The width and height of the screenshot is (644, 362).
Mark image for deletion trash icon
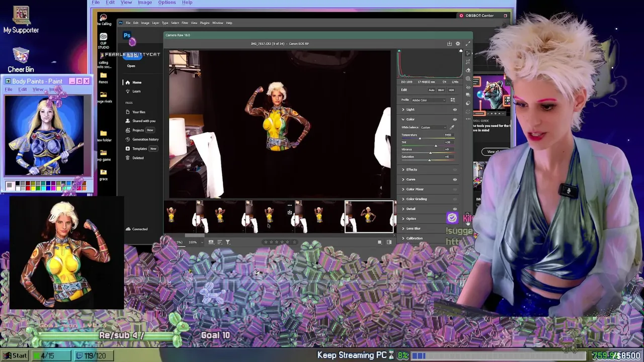294,242
